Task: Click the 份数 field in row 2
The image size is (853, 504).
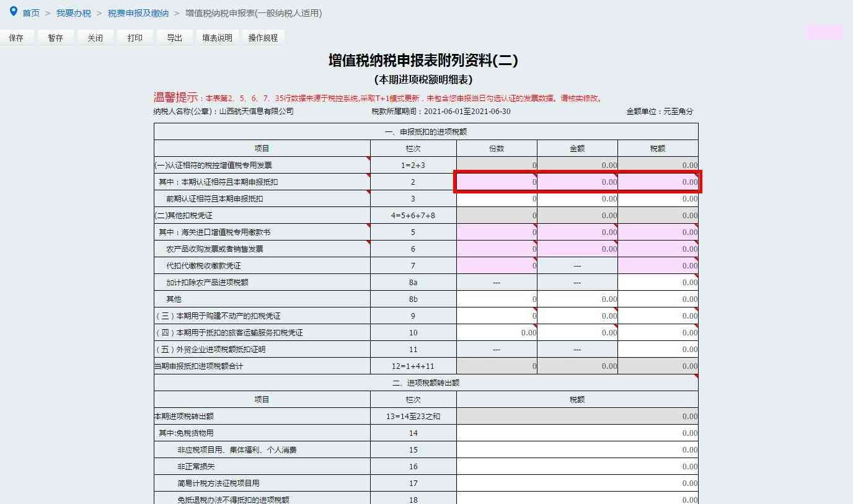Action: [497, 182]
